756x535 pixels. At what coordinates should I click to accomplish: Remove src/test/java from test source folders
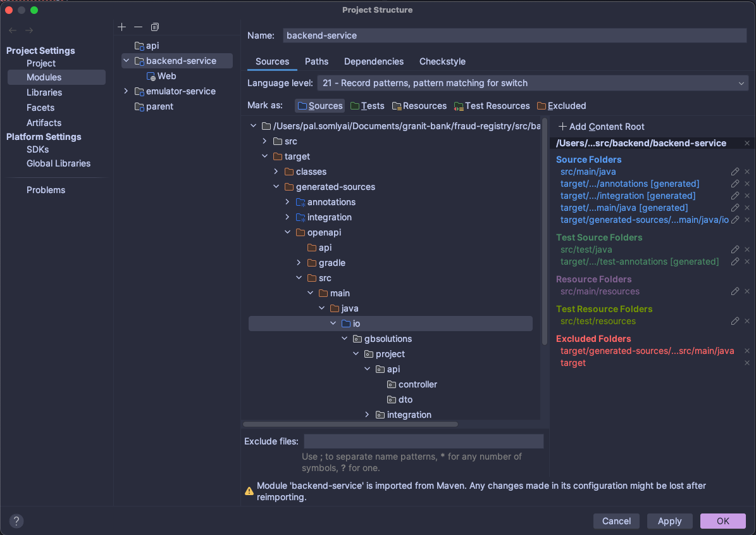(747, 249)
